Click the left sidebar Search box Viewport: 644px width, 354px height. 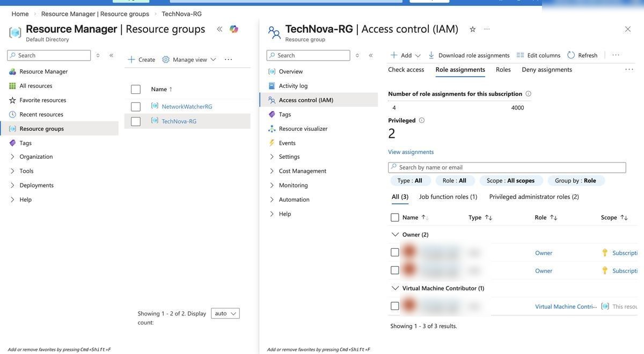coord(49,55)
